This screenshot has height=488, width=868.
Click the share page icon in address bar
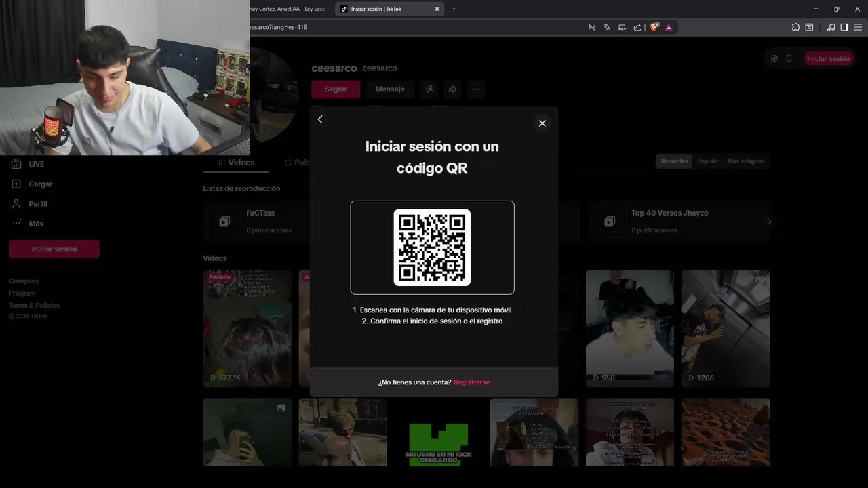point(637,27)
